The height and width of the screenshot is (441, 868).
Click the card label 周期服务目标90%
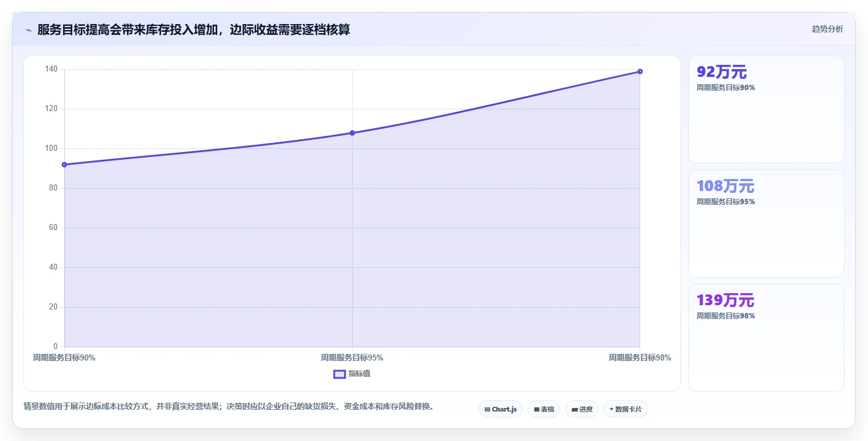726,88
